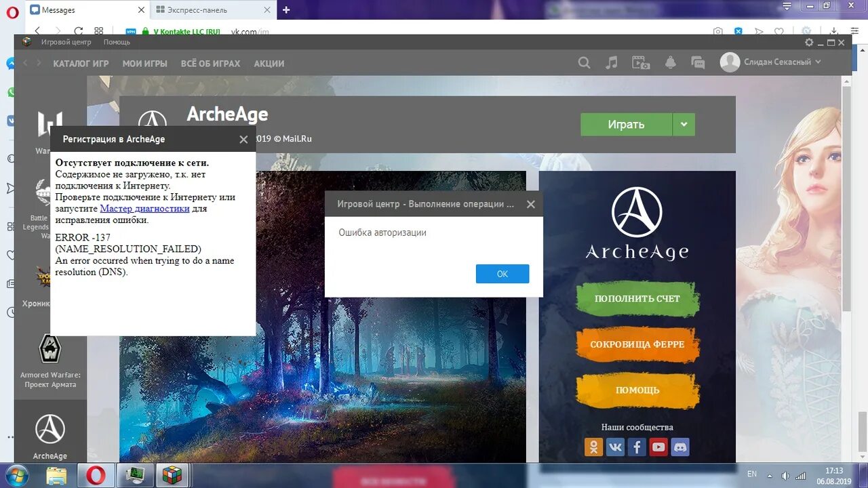
Task: Close the Messages browser tab
Action: 141,10
